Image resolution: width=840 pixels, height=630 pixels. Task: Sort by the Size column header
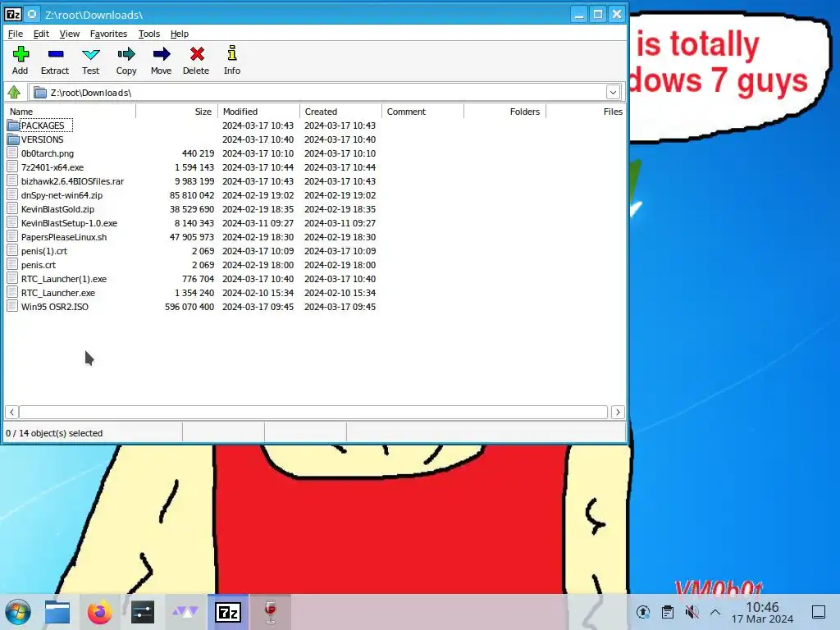tap(177, 112)
